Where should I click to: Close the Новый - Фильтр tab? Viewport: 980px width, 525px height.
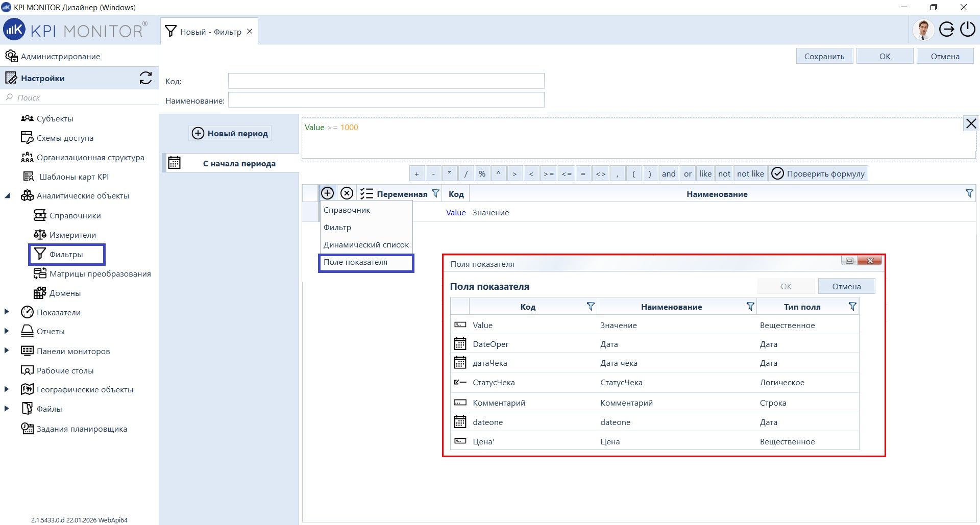click(250, 32)
